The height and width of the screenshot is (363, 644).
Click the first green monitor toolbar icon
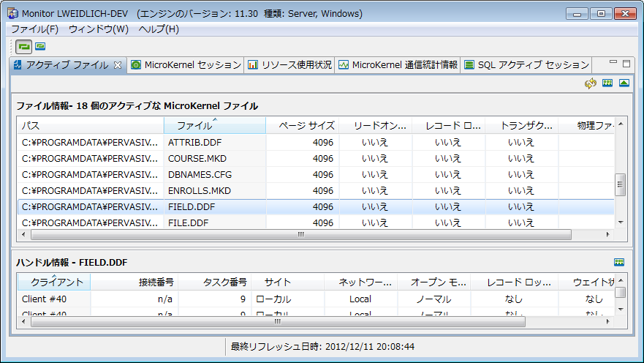coord(24,46)
